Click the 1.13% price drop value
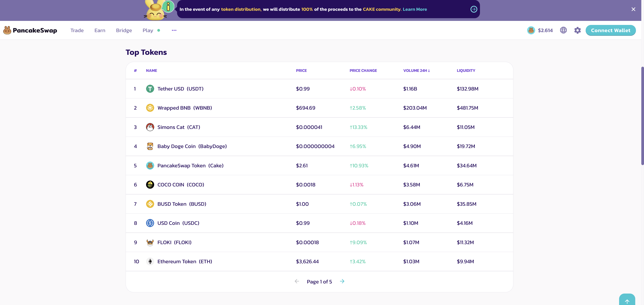The height and width of the screenshot is (305, 644). coord(357,185)
